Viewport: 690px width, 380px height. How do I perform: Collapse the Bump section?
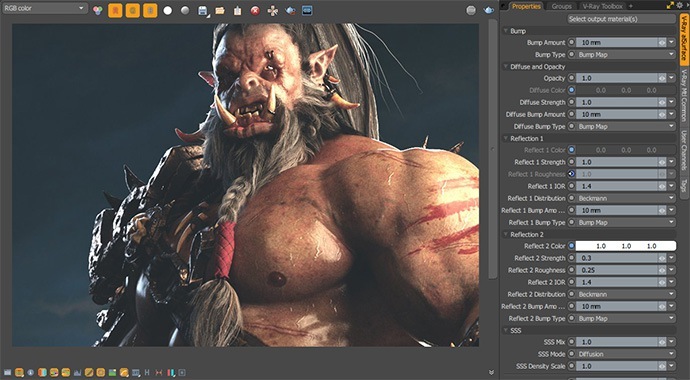pos(506,31)
